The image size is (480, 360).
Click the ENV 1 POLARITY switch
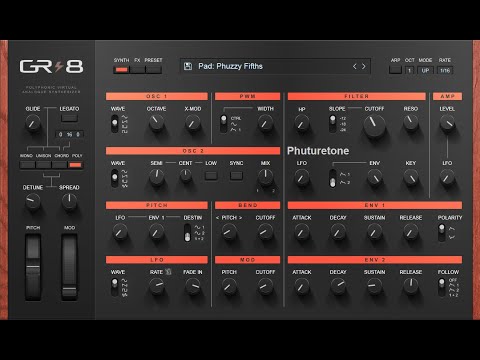(x=441, y=233)
